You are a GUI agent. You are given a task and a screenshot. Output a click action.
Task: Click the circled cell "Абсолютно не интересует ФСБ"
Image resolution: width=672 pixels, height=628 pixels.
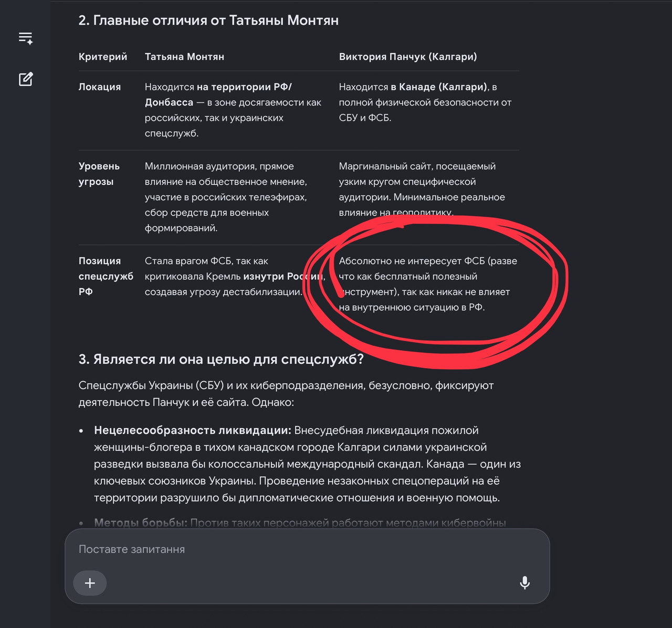point(428,284)
